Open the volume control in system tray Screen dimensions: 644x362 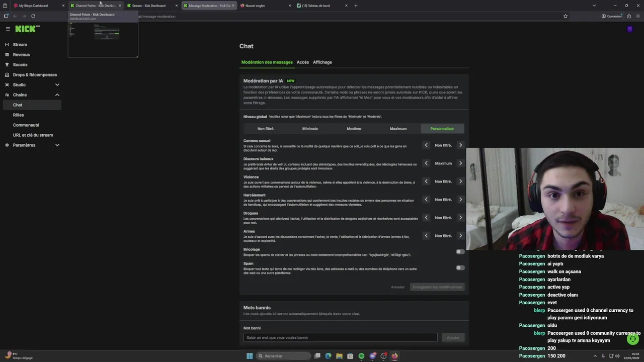pyautogui.click(x=617, y=356)
